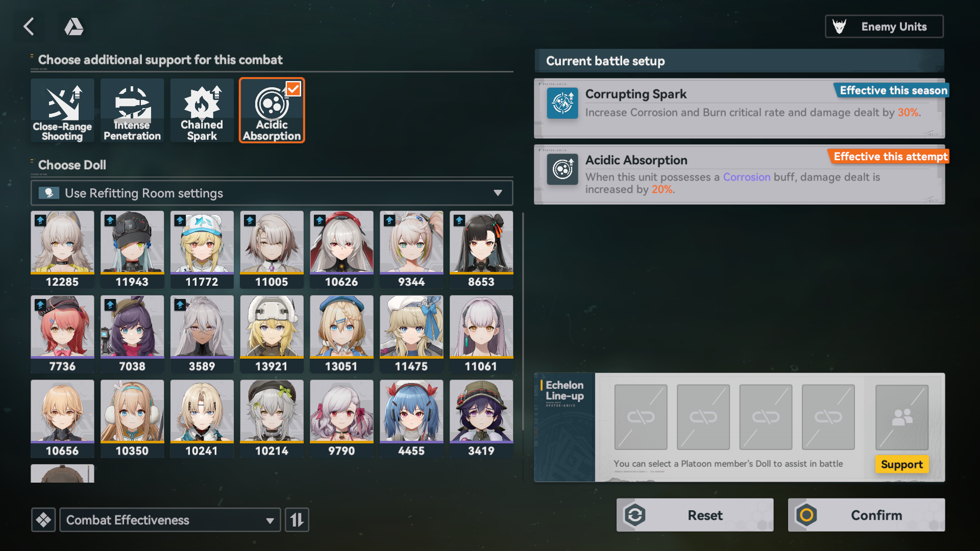Uncheck the Acidic Absorption support checkbox
Viewport: 980px width, 551px height.
coord(293,89)
